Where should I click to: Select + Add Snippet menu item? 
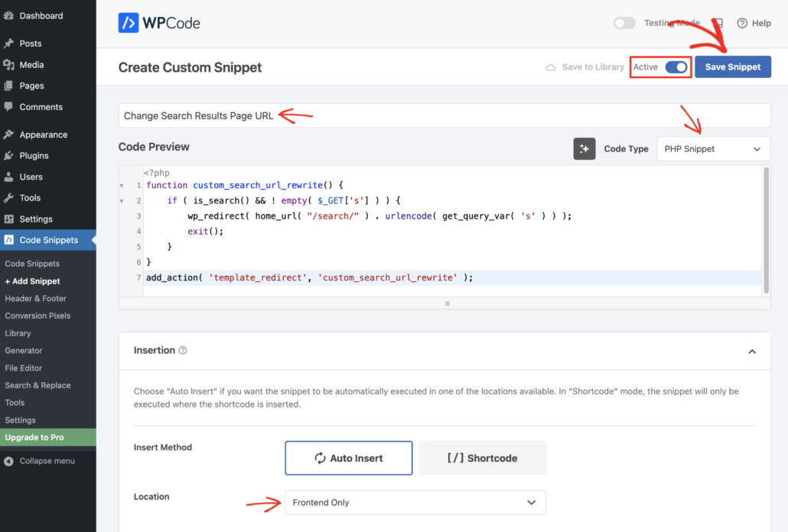click(x=32, y=281)
